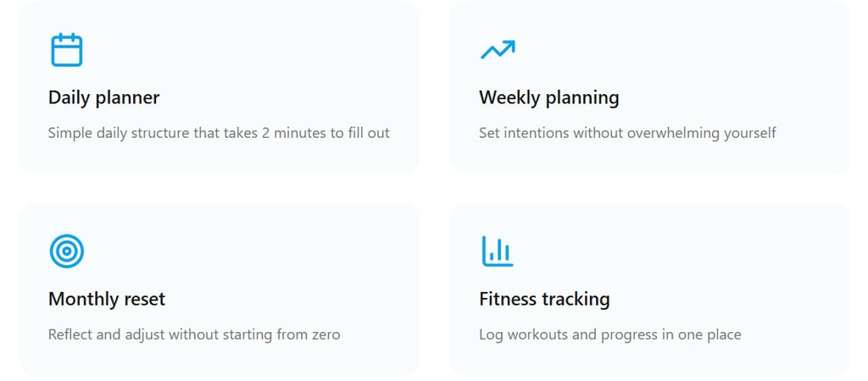Click the word 'reset' in Monthly reset title

pos(144,300)
